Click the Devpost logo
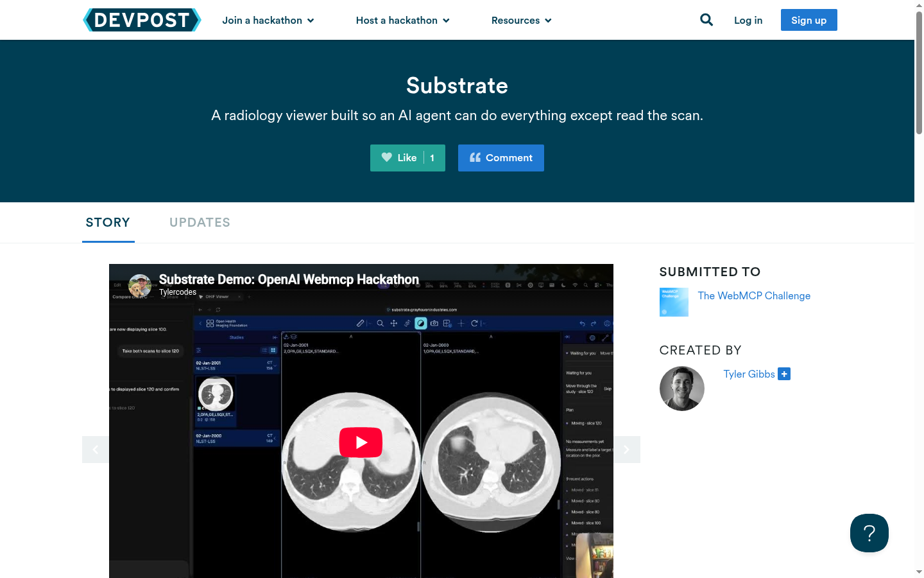The height and width of the screenshot is (578, 924). [x=142, y=20]
